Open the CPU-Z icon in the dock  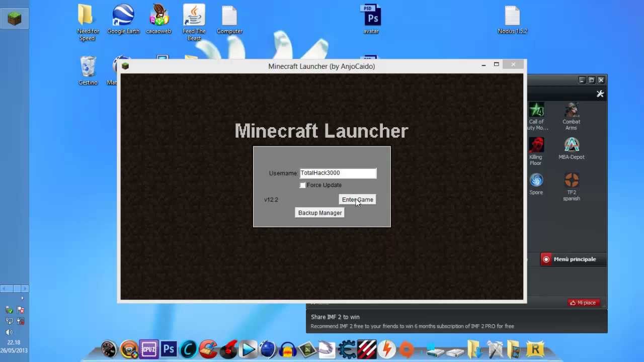click(x=149, y=349)
